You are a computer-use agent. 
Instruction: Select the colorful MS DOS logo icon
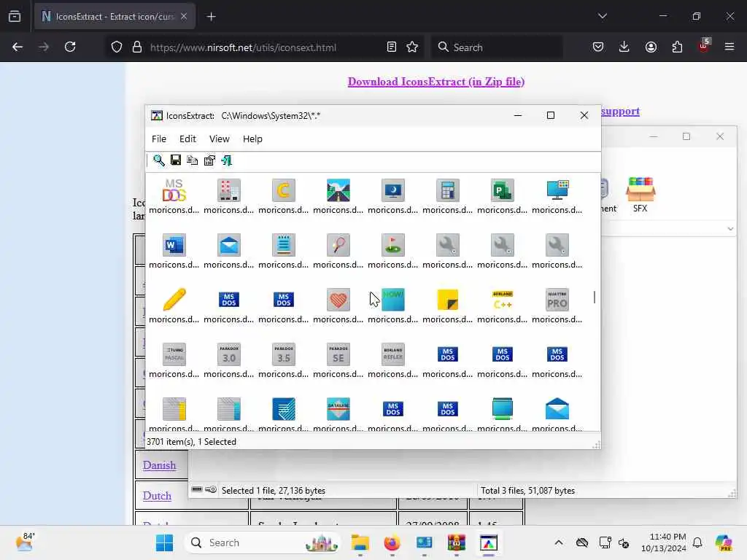[174, 190]
